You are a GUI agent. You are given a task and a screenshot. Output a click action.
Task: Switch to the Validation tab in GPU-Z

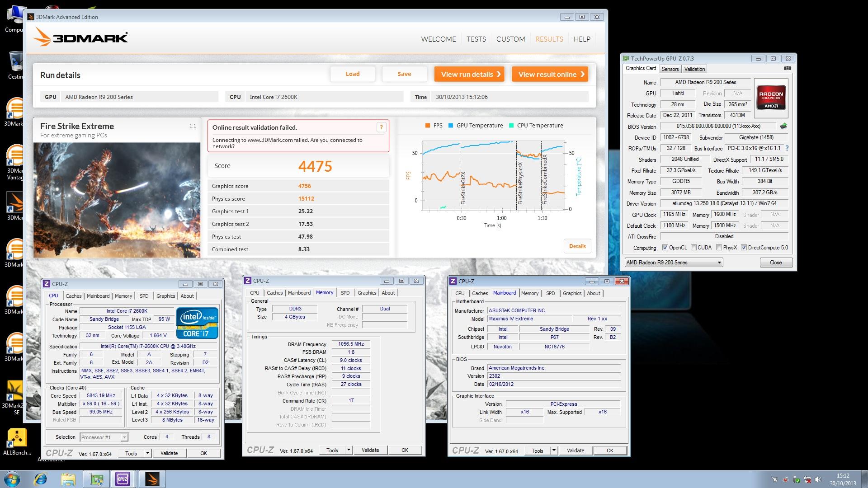click(694, 69)
